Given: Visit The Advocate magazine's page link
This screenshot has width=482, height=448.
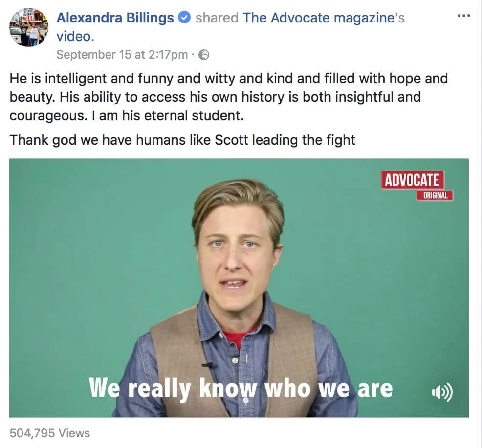Looking at the screenshot, I should (x=324, y=18).
